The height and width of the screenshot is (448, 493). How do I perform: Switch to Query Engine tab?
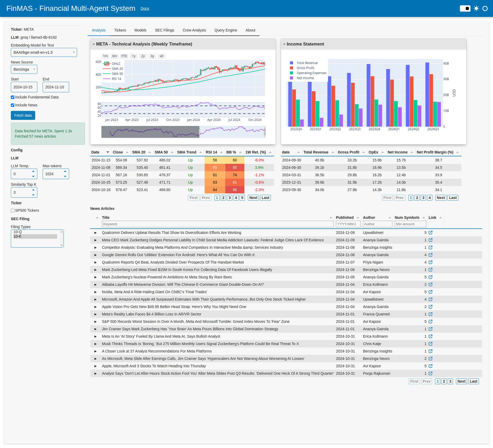click(x=226, y=30)
